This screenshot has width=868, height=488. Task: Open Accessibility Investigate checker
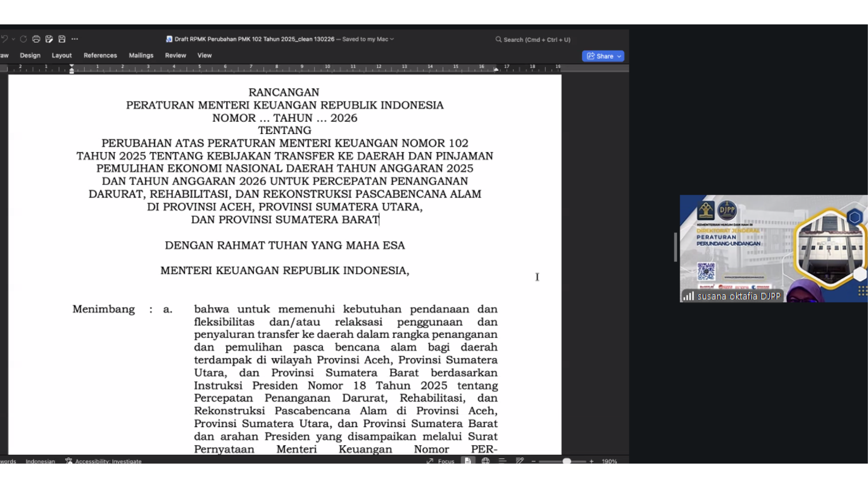coord(104,461)
